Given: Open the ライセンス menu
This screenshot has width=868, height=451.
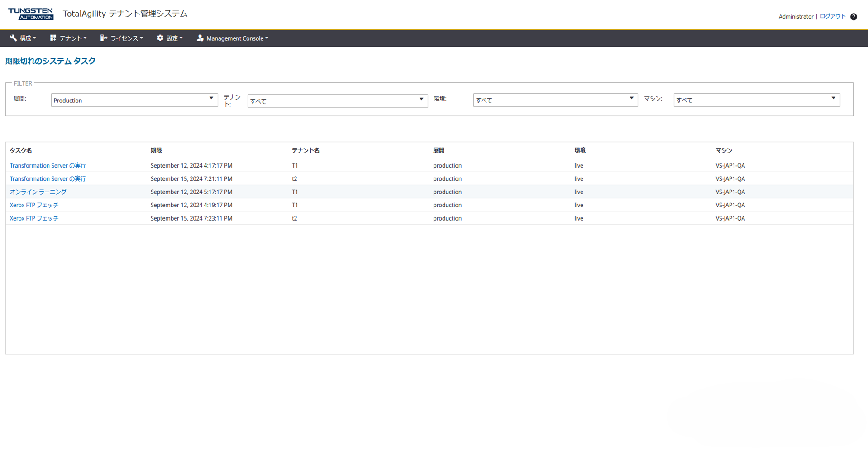Looking at the screenshot, I should pos(122,38).
